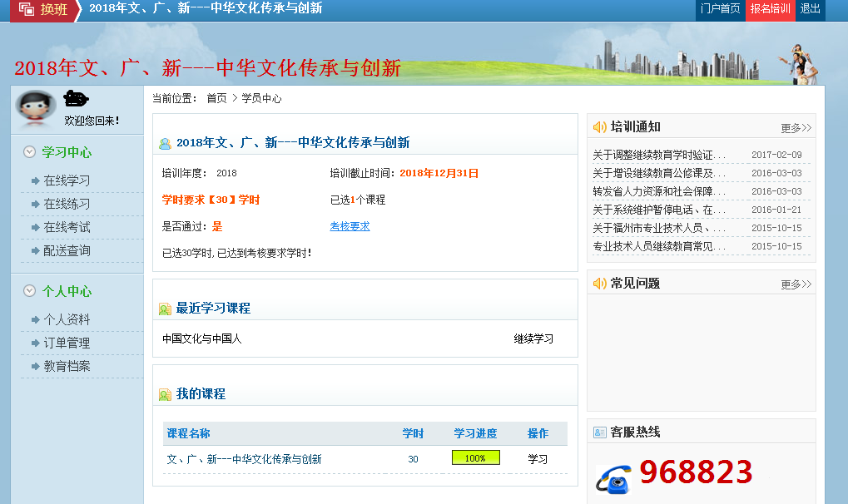
Task: Collapse the 个人中心 section chevron
Action: [x=30, y=291]
